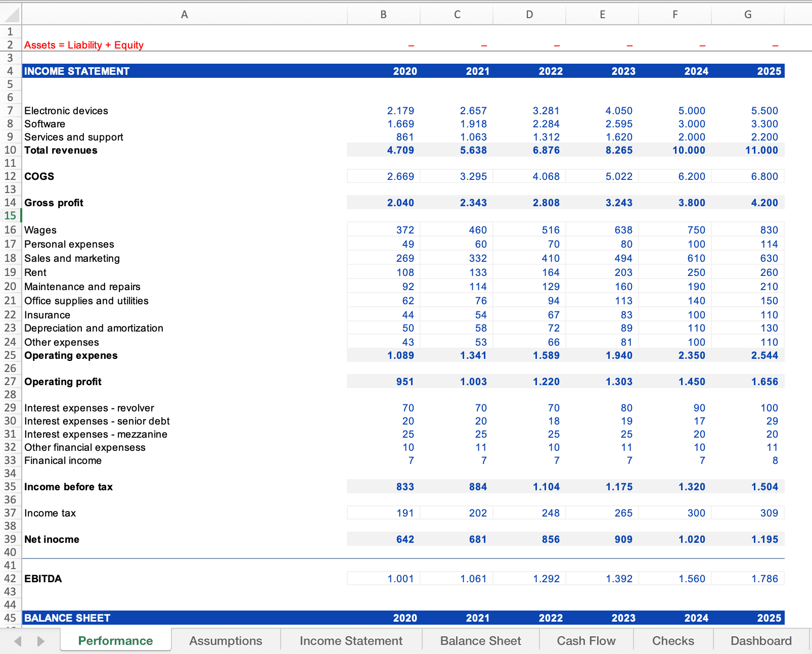The width and height of the screenshot is (812, 654).
Task: Select Sales and marketing 2022 value 410
Action: point(529,258)
